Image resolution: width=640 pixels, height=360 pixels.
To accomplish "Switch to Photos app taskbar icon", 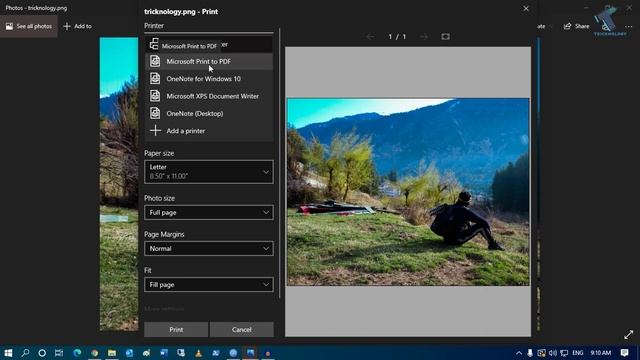I will 250,353.
